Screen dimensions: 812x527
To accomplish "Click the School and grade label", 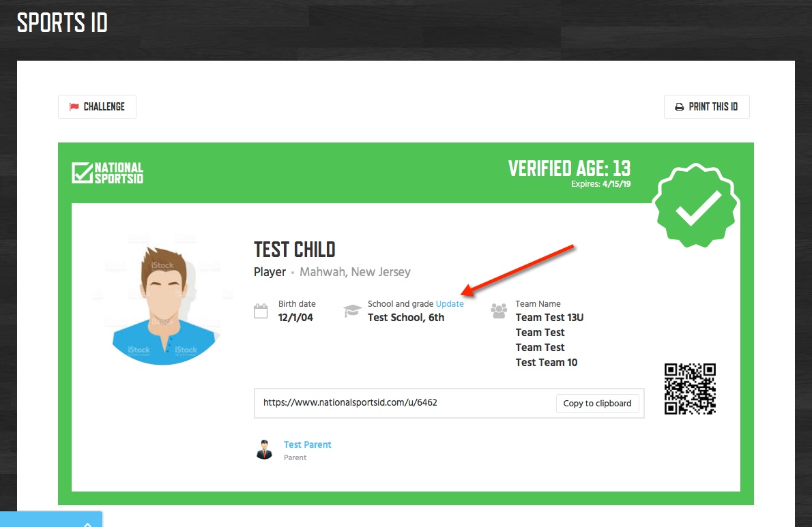I will click(x=401, y=303).
